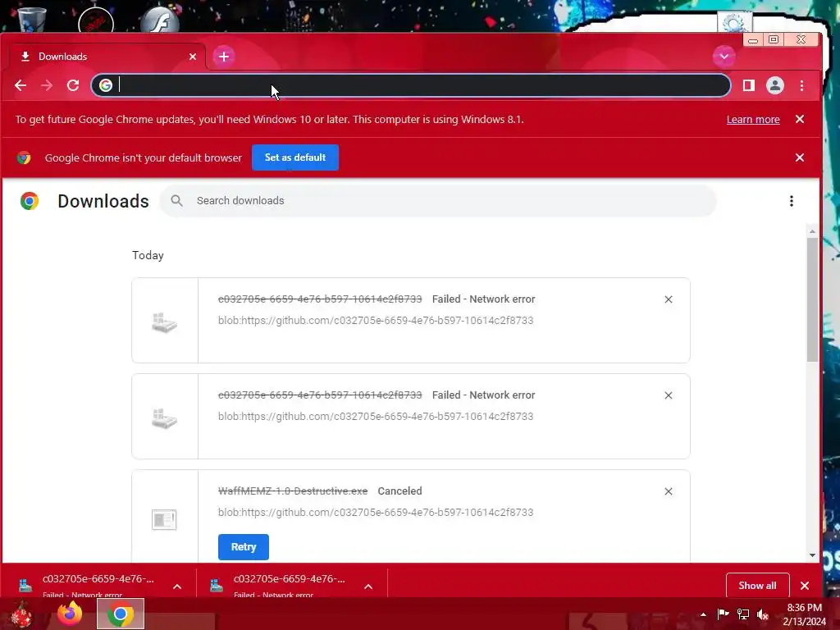Show hidden system tray icons

[x=703, y=614]
